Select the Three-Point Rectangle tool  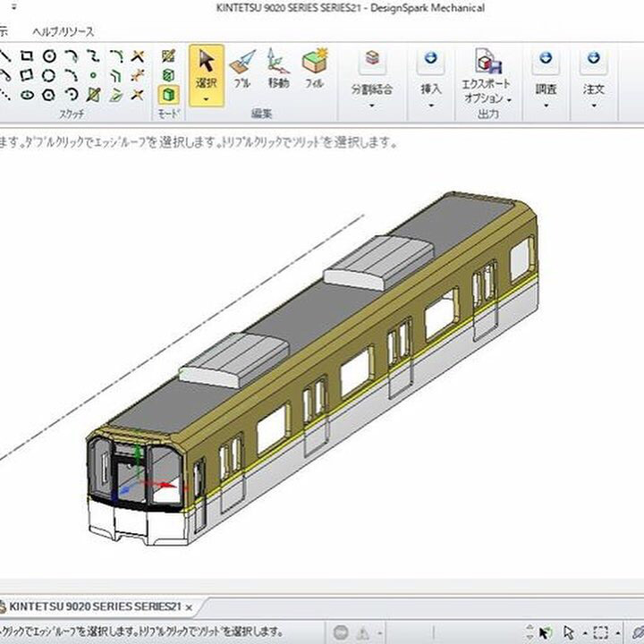(x=27, y=75)
